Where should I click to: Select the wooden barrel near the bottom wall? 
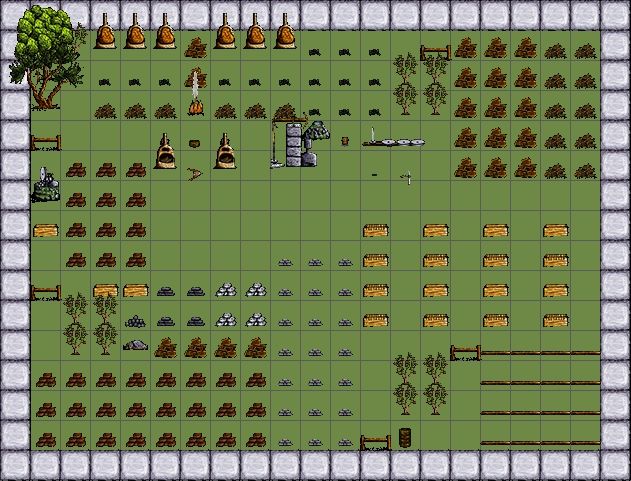tap(405, 438)
